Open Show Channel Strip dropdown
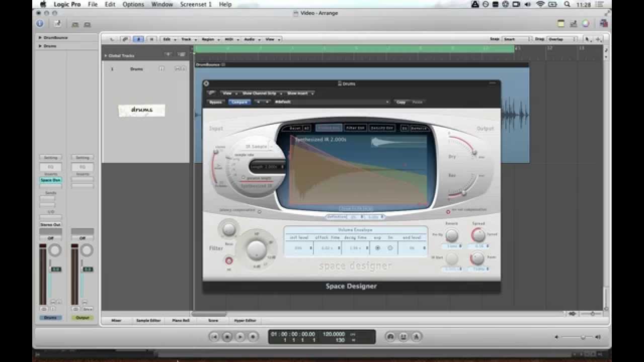644x362 pixels. pyautogui.click(x=262, y=93)
